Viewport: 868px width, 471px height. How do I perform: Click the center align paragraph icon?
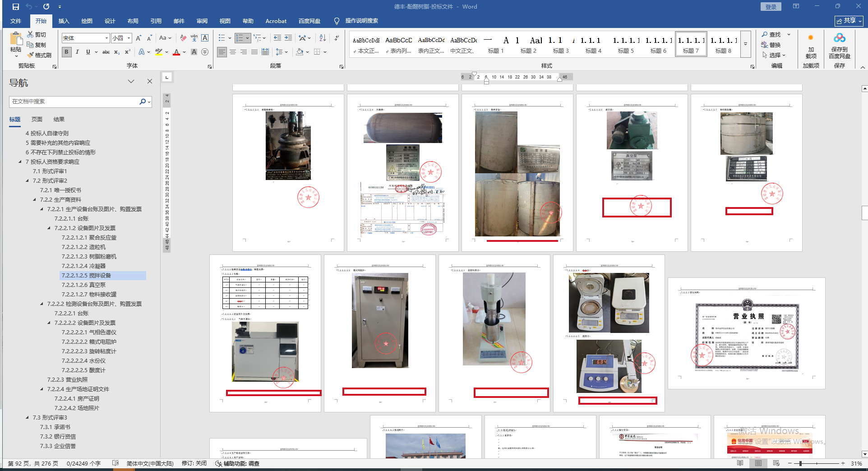click(233, 52)
